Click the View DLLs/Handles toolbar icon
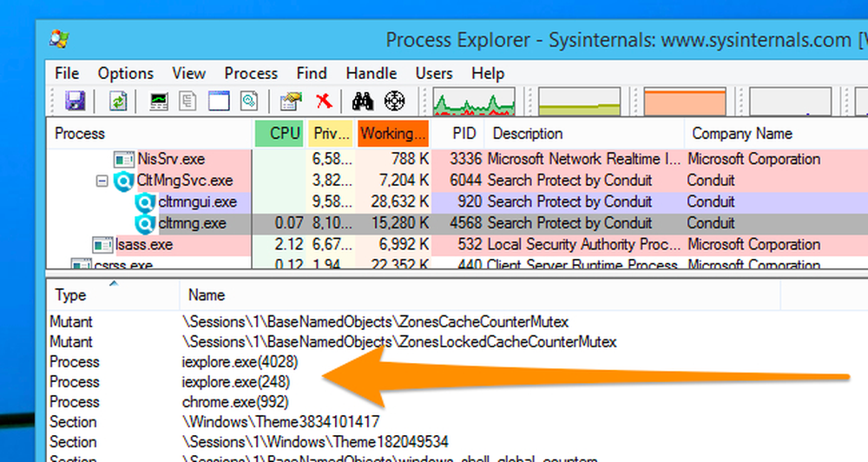 tap(249, 102)
